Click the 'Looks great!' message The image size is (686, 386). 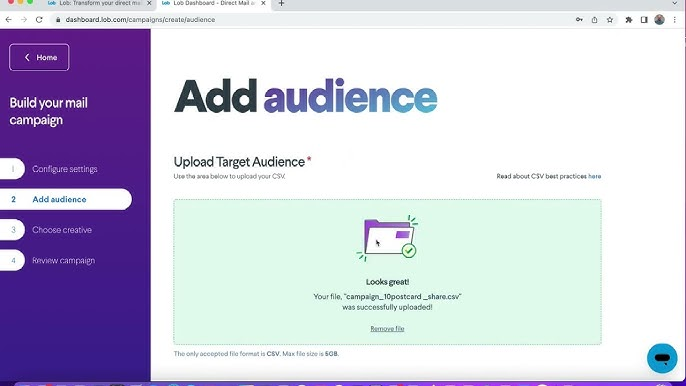pyautogui.click(x=387, y=282)
